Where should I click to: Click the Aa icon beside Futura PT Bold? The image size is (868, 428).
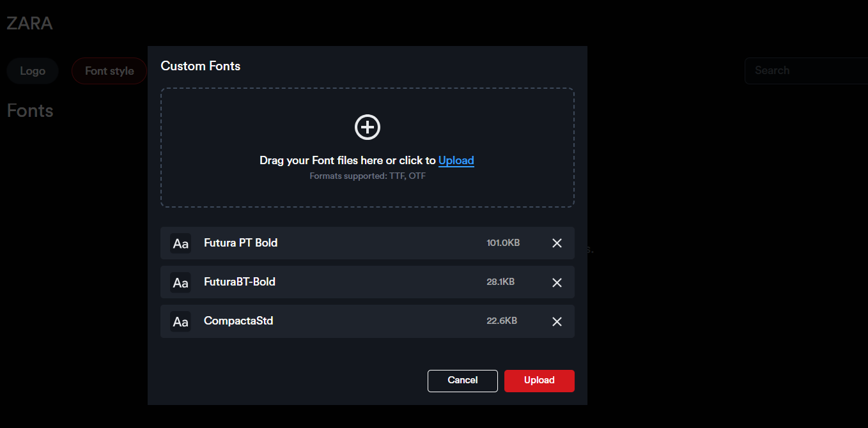[x=180, y=243]
